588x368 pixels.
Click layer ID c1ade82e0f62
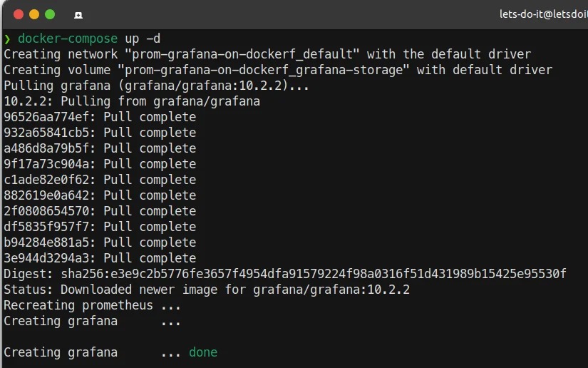pos(50,180)
